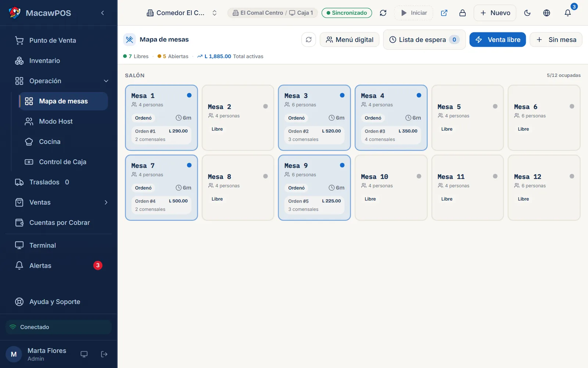The image size is (588, 368).
Task: Click the Nuevo button
Action: (x=495, y=13)
